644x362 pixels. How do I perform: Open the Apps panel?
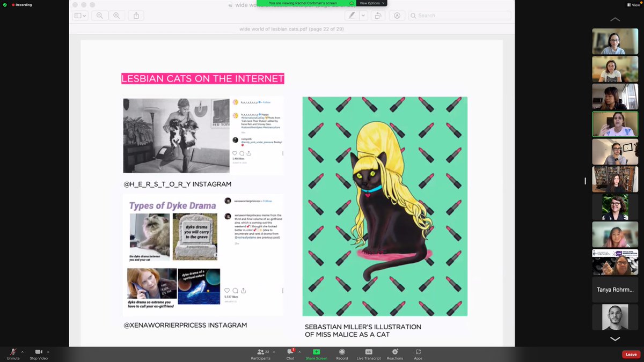pos(418,354)
